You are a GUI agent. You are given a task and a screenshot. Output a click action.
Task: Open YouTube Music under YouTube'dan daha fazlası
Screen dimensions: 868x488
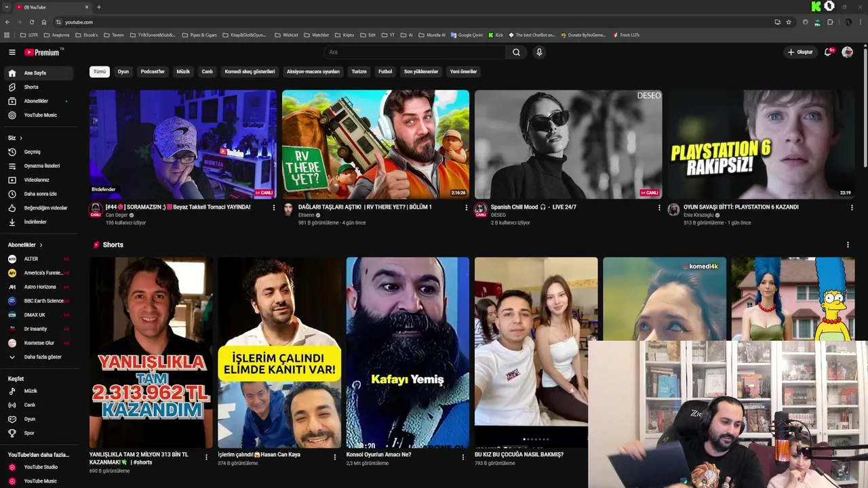click(x=39, y=481)
